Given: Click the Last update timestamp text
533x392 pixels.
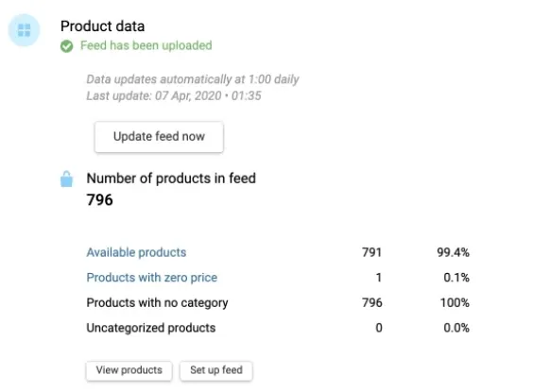Looking at the screenshot, I should click(x=174, y=95).
